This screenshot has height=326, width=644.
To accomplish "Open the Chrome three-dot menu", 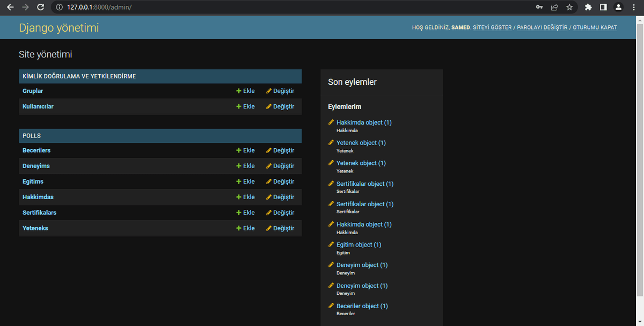I will (x=633, y=8).
